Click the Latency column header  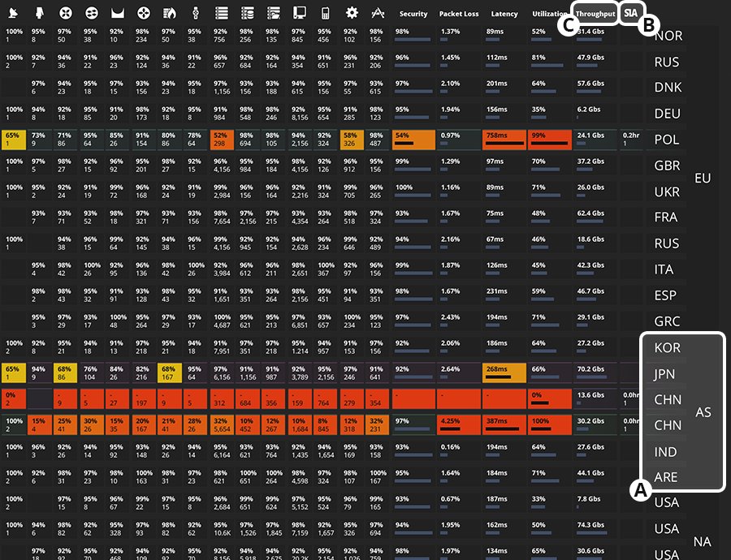[504, 14]
